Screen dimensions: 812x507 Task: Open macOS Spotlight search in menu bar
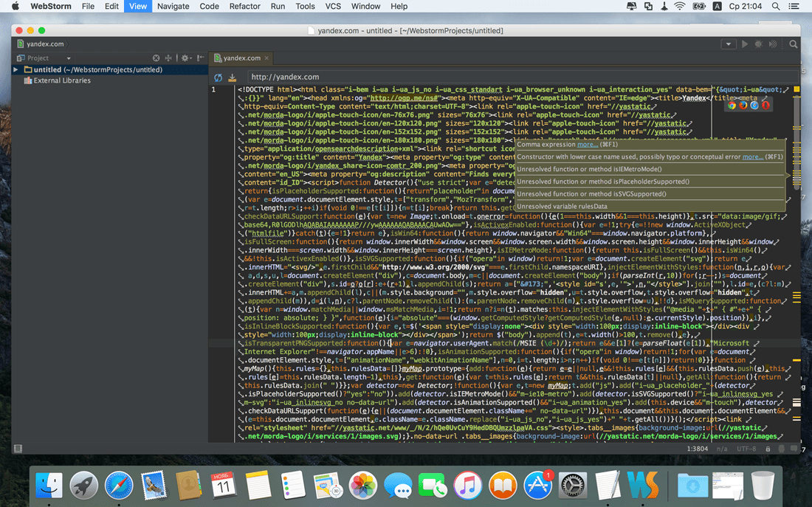coord(775,6)
